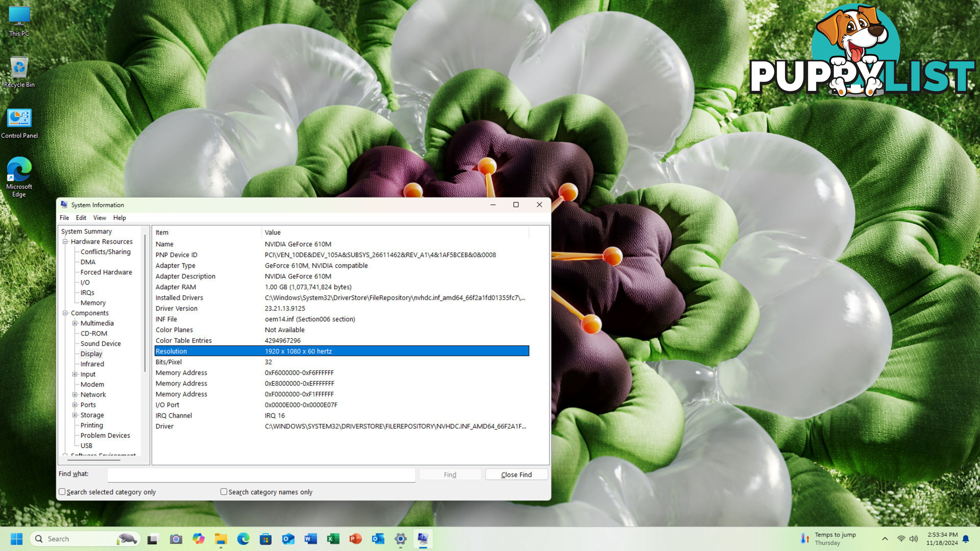Open the Help menu
Image resolution: width=980 pixels, height=551 pixels.
[119, 218]
